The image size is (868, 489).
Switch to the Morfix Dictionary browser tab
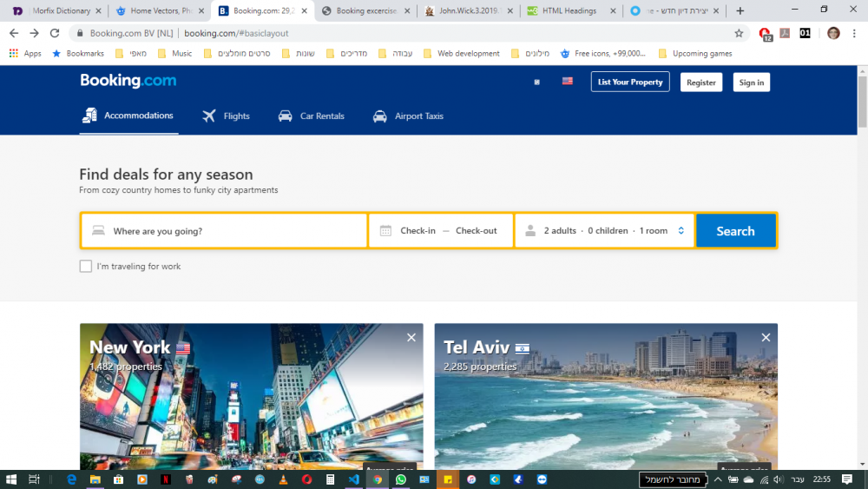pyautogui.click(x=56, y=10)
